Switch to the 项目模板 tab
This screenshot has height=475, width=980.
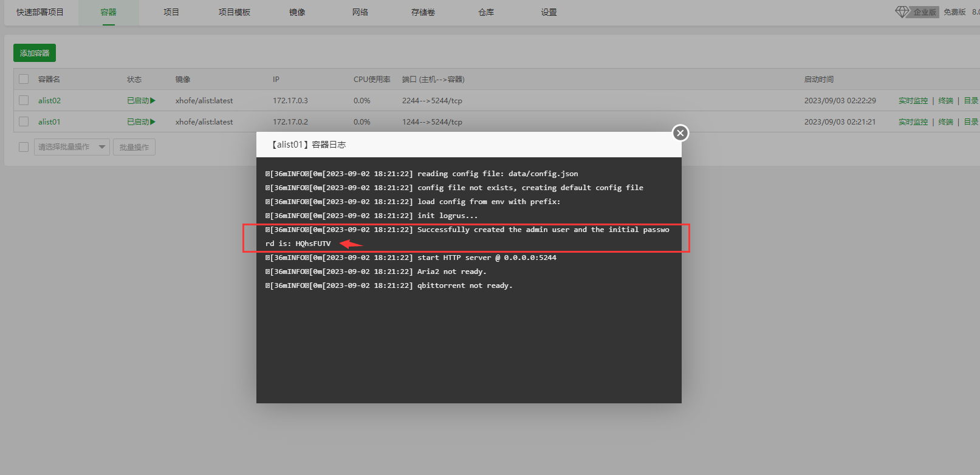tap(235, 12)
